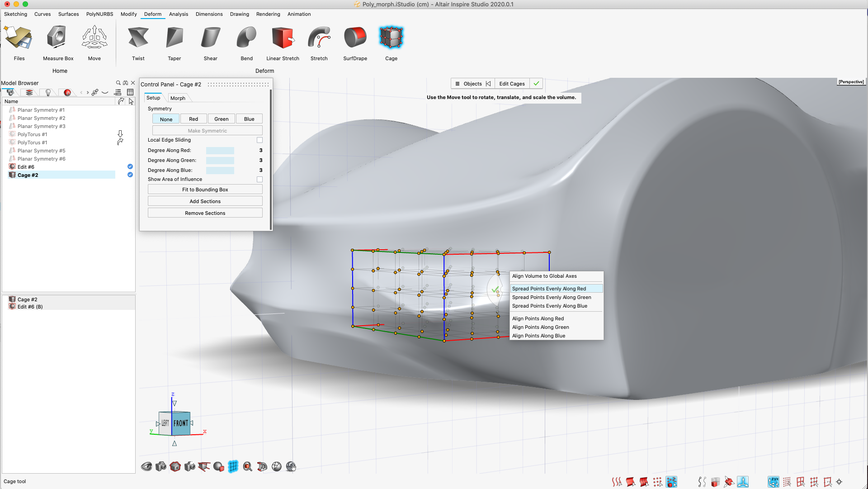This screenshot has width=868, height=489.
Task: Enable Local Edge Sliding checkbox
Action: [259, 140]
